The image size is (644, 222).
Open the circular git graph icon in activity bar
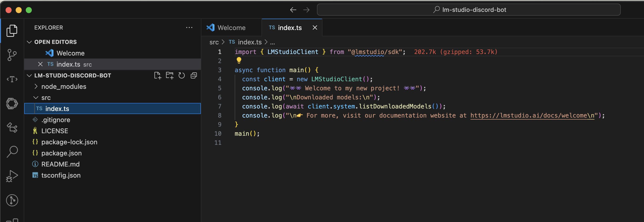point(12,200)
